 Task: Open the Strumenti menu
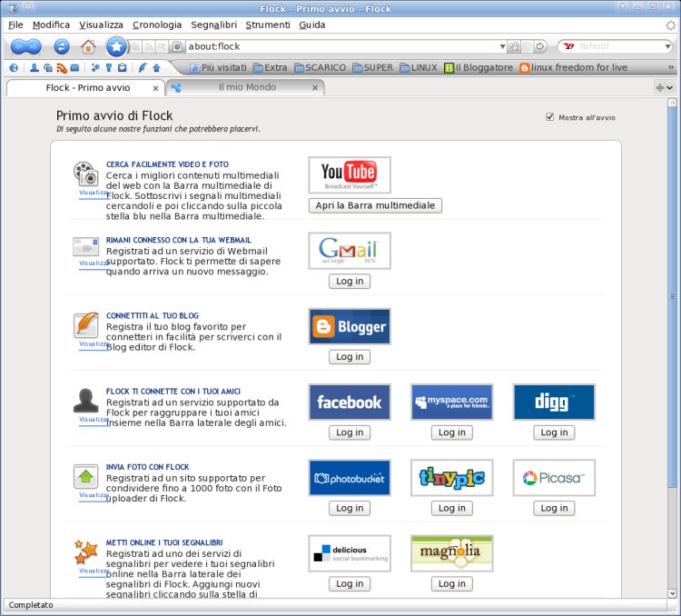pyautogui.click(x=268, y=25)
